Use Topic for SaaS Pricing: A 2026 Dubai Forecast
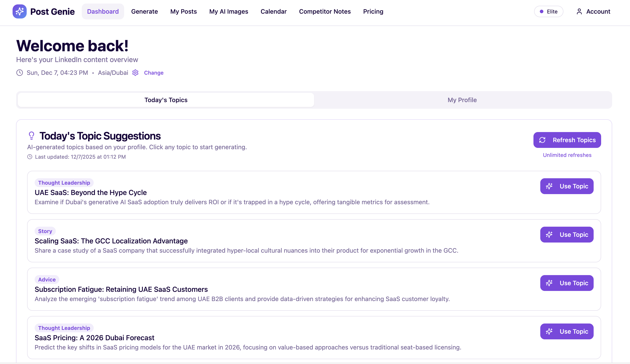The image size is (630, 364). pos(567,331)
